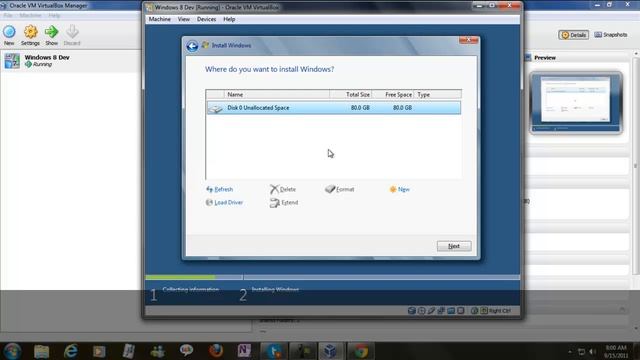
Task: Click the Delete partition link
Action: 283,189
